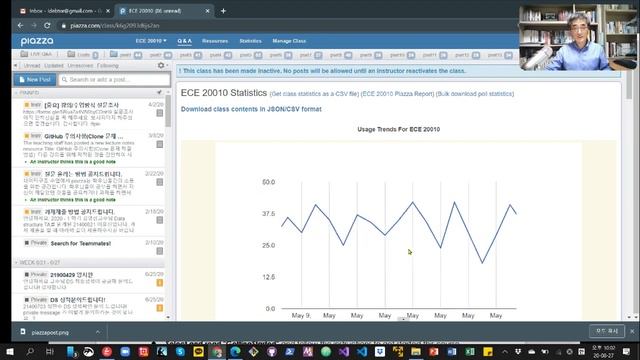
Task: Switch to the Gmail Inbox browser tab
Action: tap(64, 11)
